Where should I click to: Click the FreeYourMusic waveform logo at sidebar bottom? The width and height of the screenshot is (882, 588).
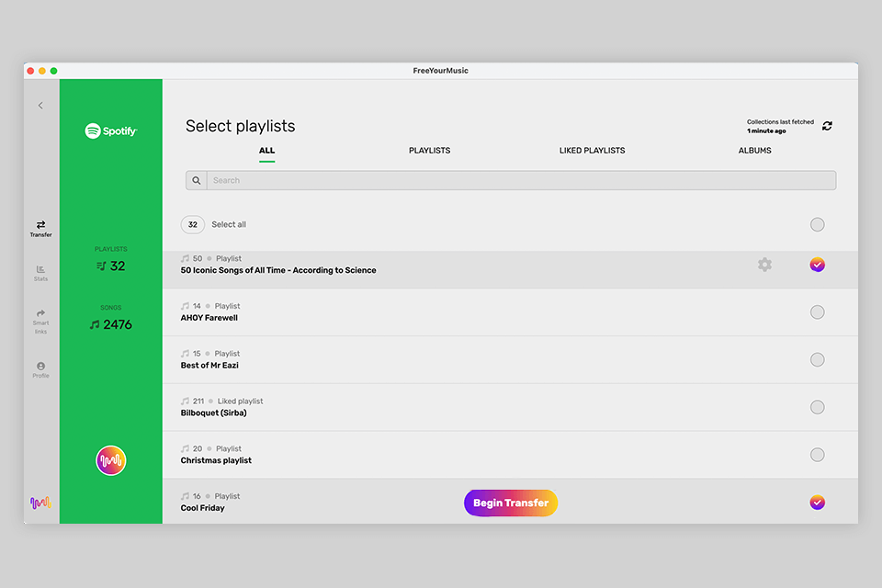(40, 503)
